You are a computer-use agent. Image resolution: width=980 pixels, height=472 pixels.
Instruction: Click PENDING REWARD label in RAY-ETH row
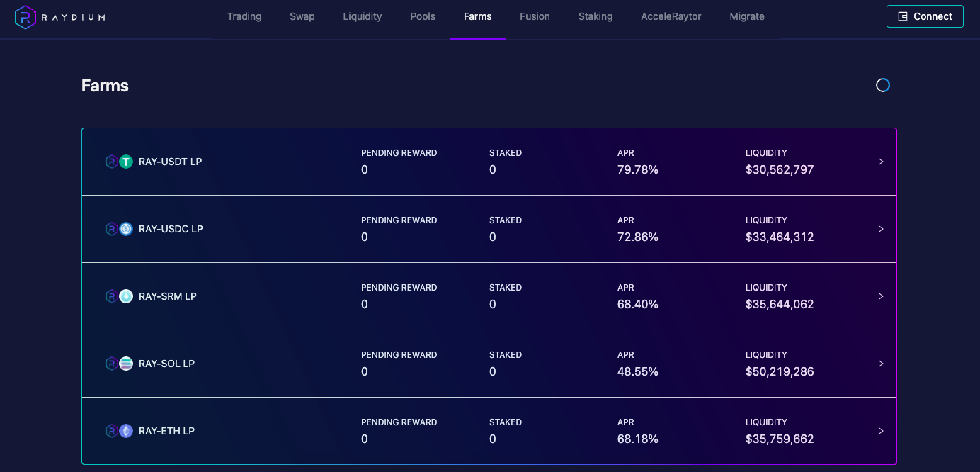pyautogui.click(x=399, y=422)
